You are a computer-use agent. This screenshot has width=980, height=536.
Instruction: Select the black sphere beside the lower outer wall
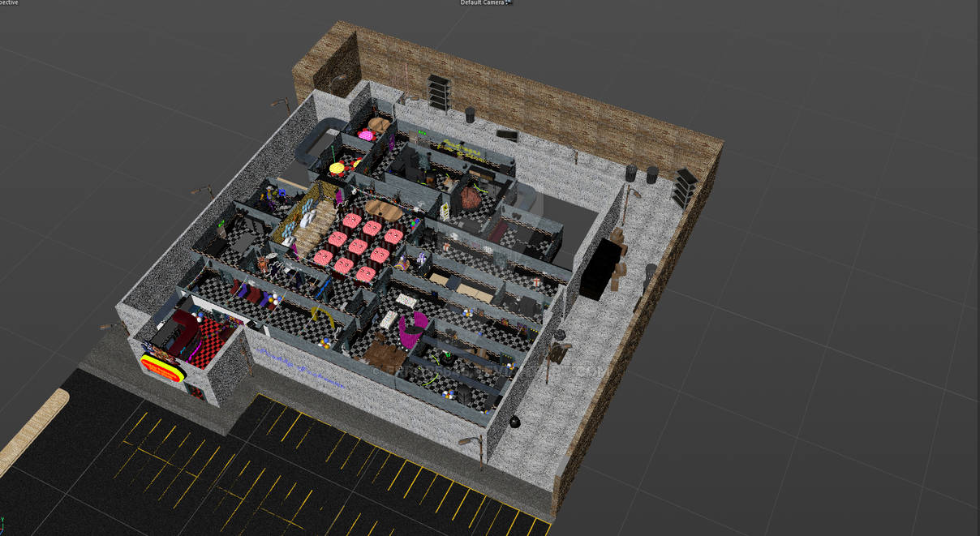(x=514, y=422)
